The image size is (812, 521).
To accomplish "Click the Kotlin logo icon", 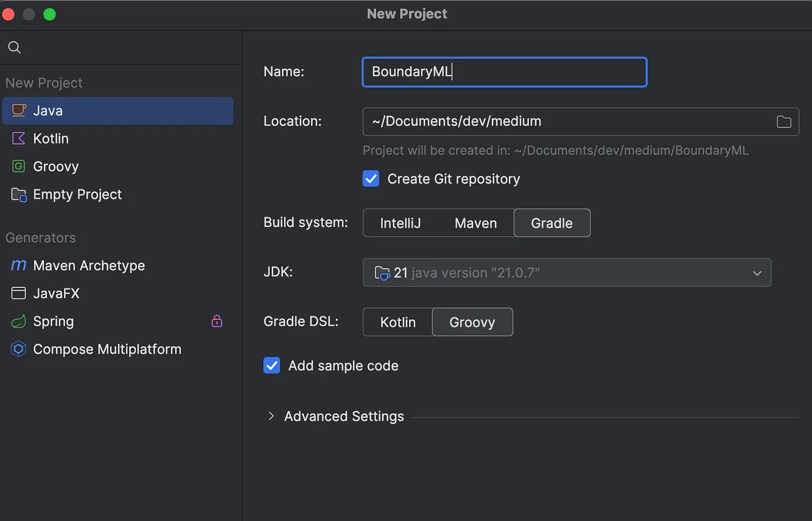I will pos(19,139).
